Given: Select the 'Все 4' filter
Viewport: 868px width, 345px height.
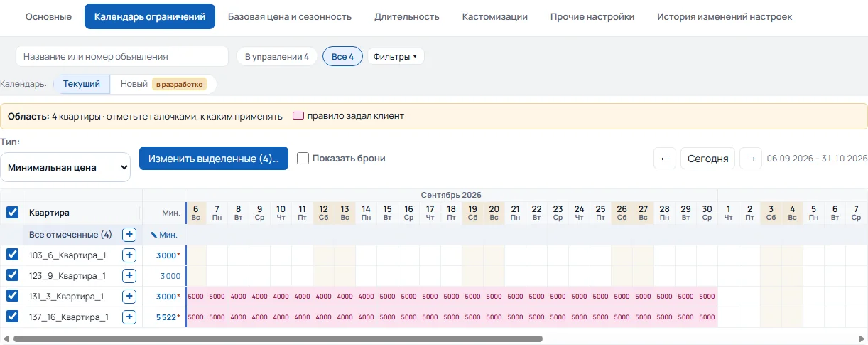Looking at the screenshot, I should 342,57.
